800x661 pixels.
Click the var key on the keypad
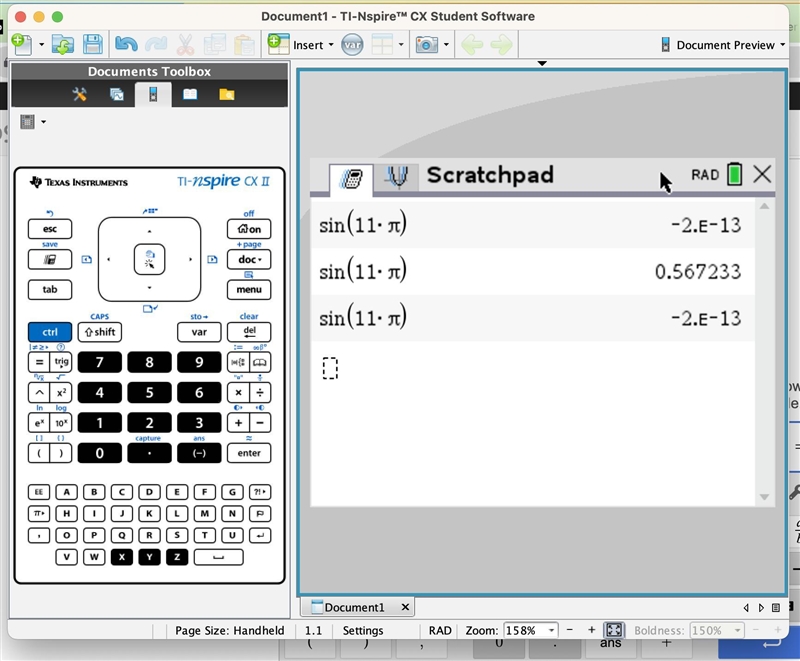click(199, 332)
